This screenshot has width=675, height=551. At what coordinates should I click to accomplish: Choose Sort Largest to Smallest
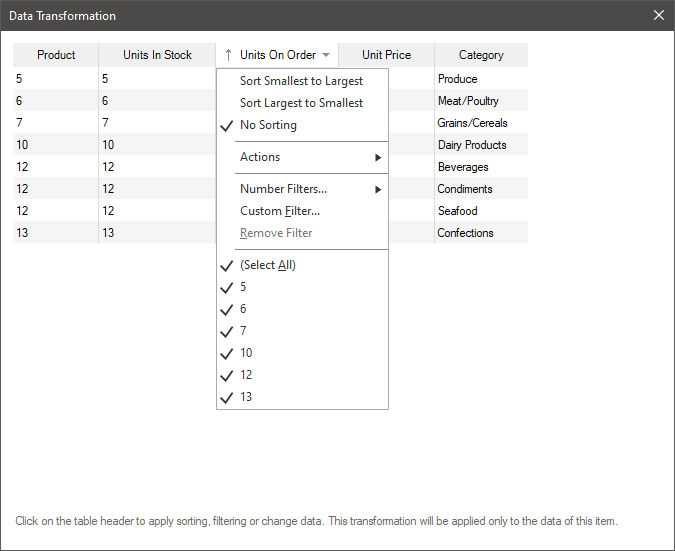301,103
